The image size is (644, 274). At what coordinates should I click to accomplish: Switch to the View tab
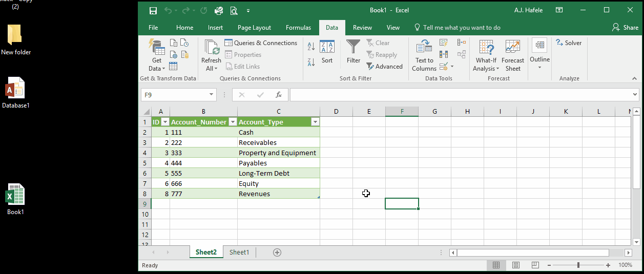[x=393, y=28]
